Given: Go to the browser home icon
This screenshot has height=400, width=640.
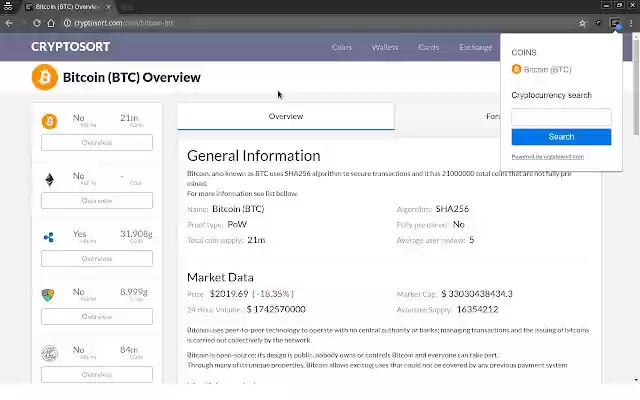Looking at the screenshot, I should (51, 23).
